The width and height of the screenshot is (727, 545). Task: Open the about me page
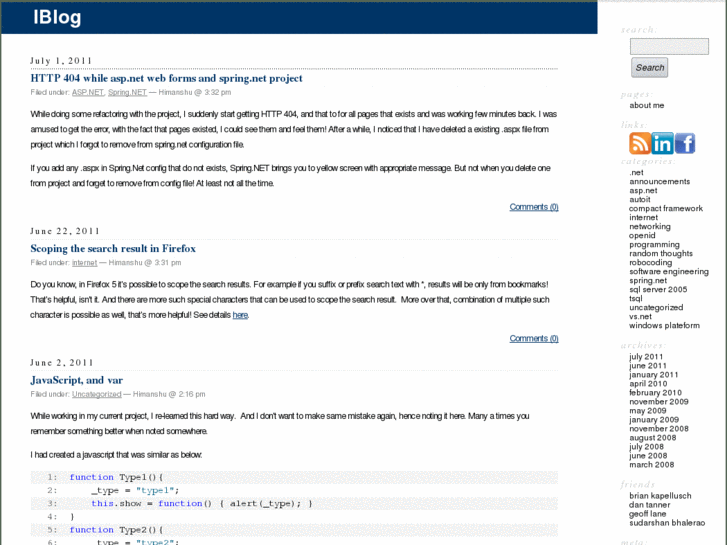[x=646, y=105]
